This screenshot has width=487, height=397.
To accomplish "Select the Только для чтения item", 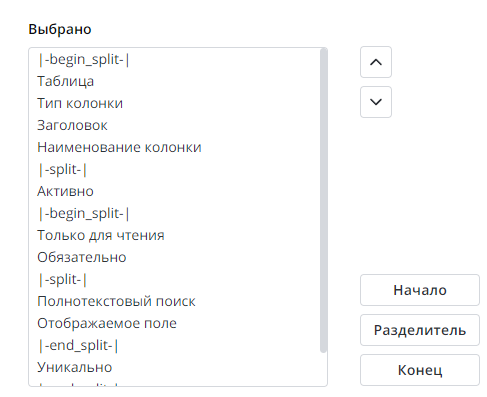I will (174, 235).
